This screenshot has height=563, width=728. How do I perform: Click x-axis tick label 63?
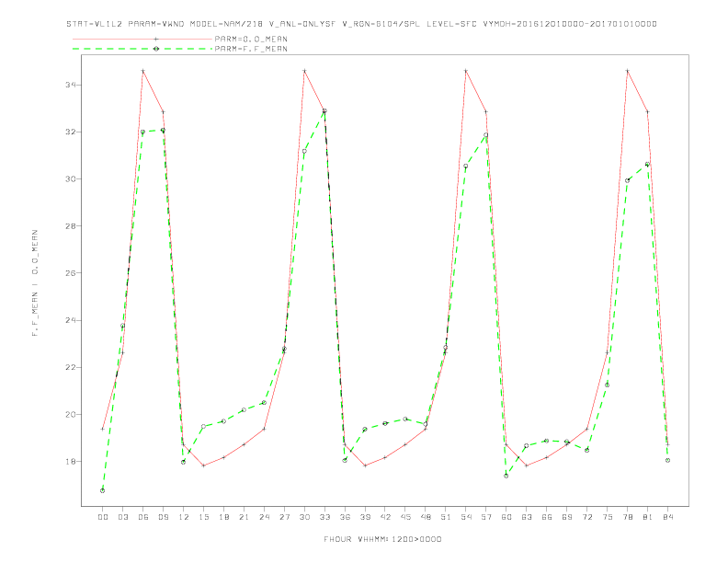click(526, 517)
